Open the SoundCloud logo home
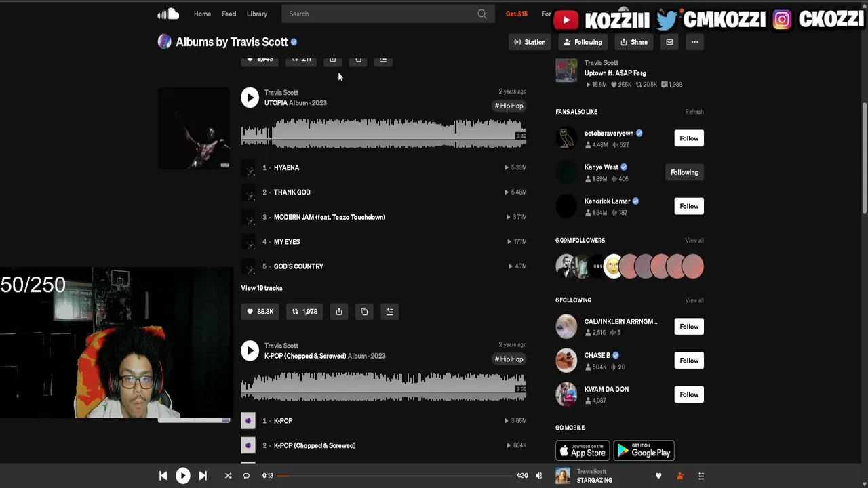This screenshot has width=868, height=488. (167, 14)
